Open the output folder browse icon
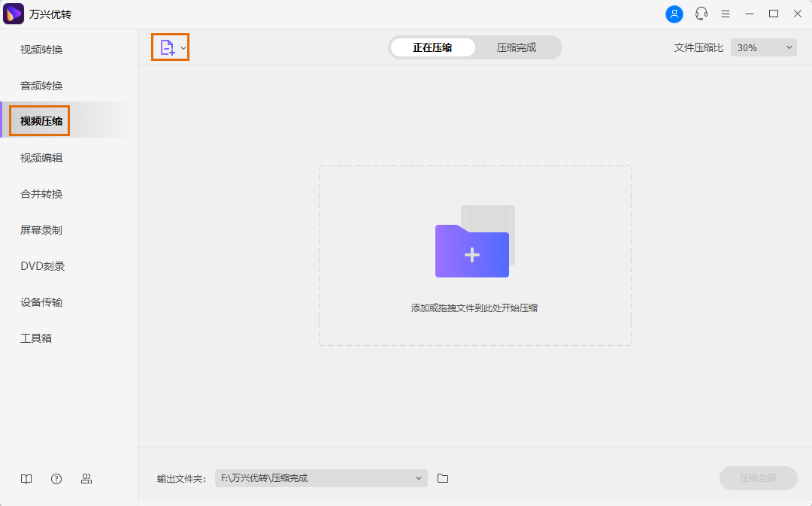 click(x=442, y=478)
